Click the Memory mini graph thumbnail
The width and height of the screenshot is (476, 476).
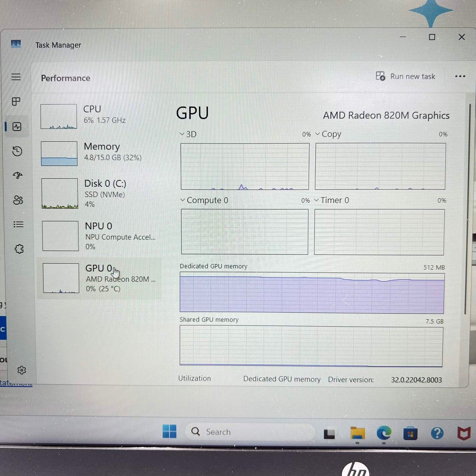tap(59, 154)
